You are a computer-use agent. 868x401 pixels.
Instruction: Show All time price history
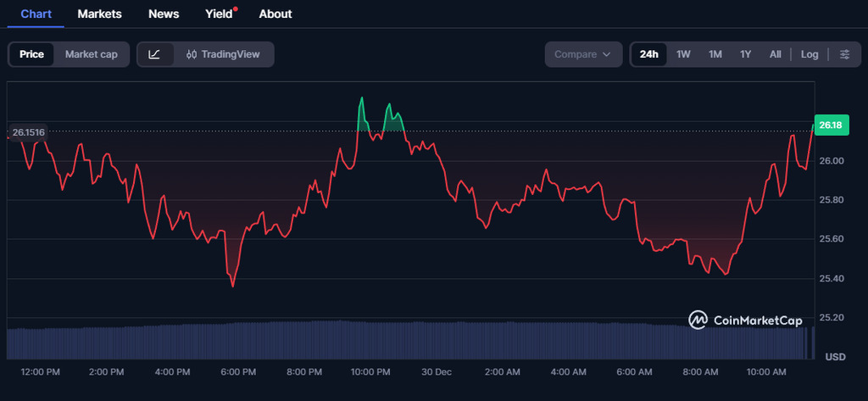coord(775,54)
